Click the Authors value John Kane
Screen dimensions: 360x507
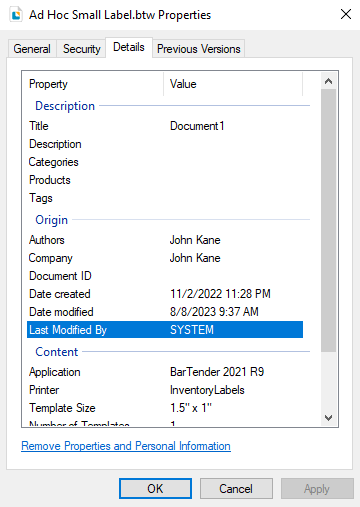pyautogui.click(x=195, y=240)
